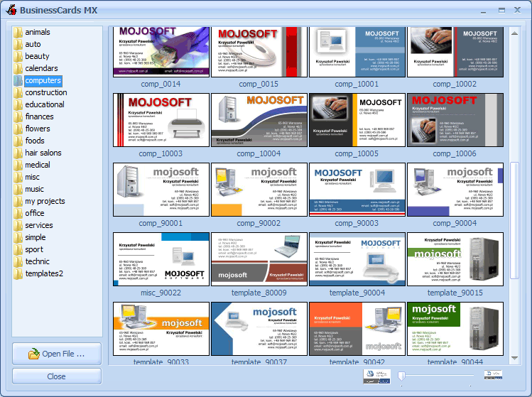
Task: Choose the services category
Action: click(39, 225)
